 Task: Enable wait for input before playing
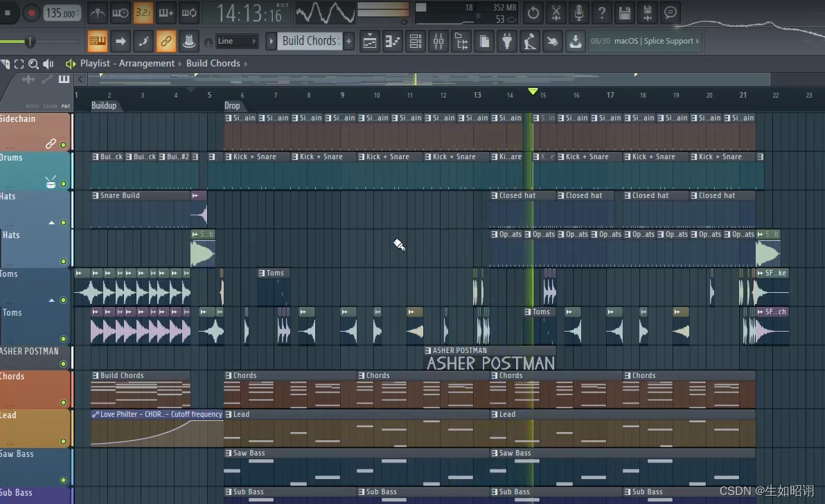pos(120,12)
